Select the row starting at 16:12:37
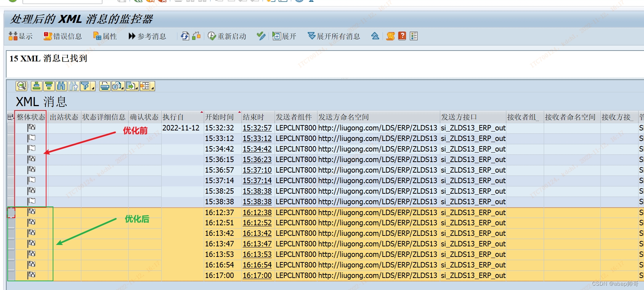 11,213
